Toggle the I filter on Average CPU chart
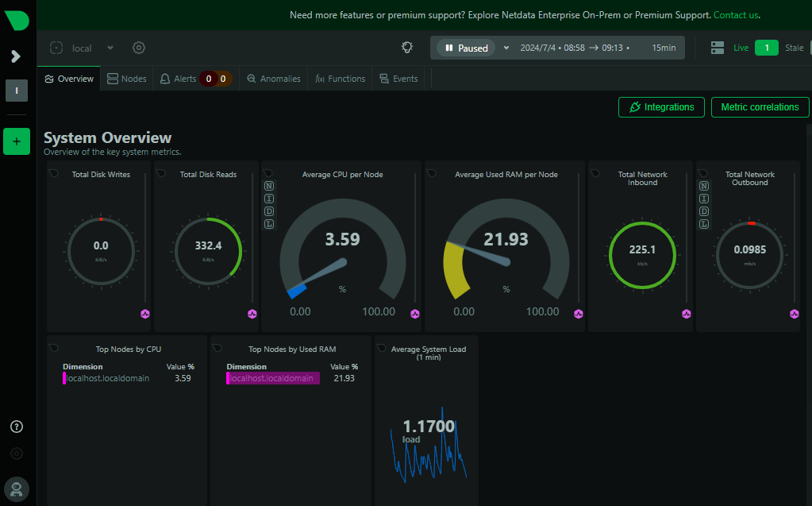The image size is (812, 506). (269, 199)
